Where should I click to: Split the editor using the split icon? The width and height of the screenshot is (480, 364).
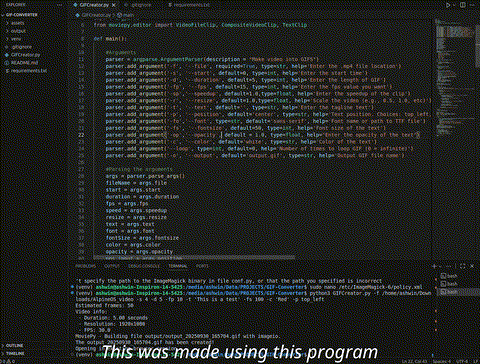click(463, 5)
